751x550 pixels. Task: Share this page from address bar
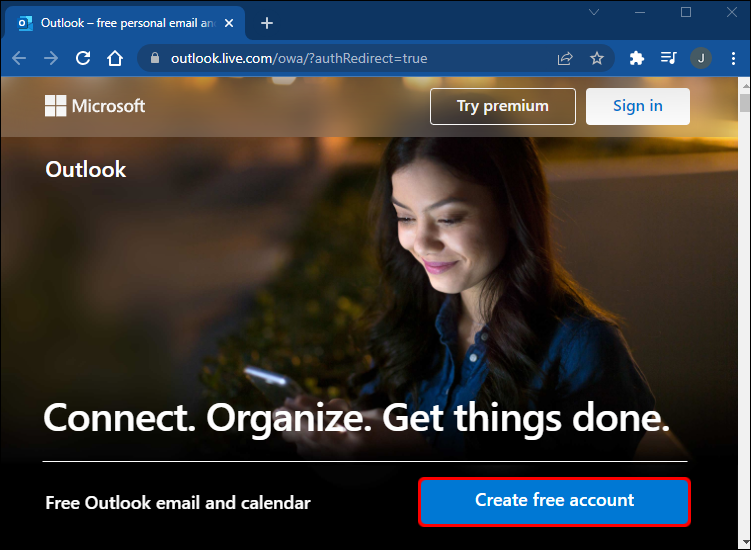(565, 58)
